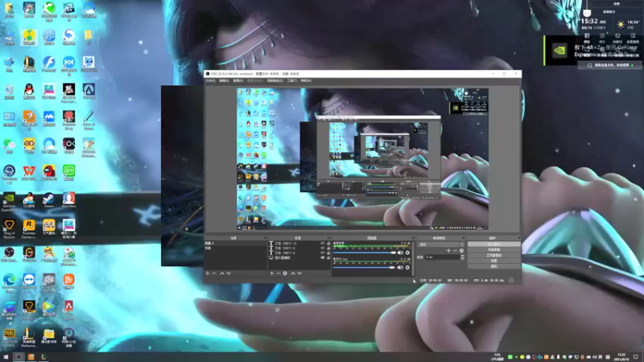Add a new scene with the plus icon
Image resolution: width=644 pixels, height=362 pixels.
(208, 274)
